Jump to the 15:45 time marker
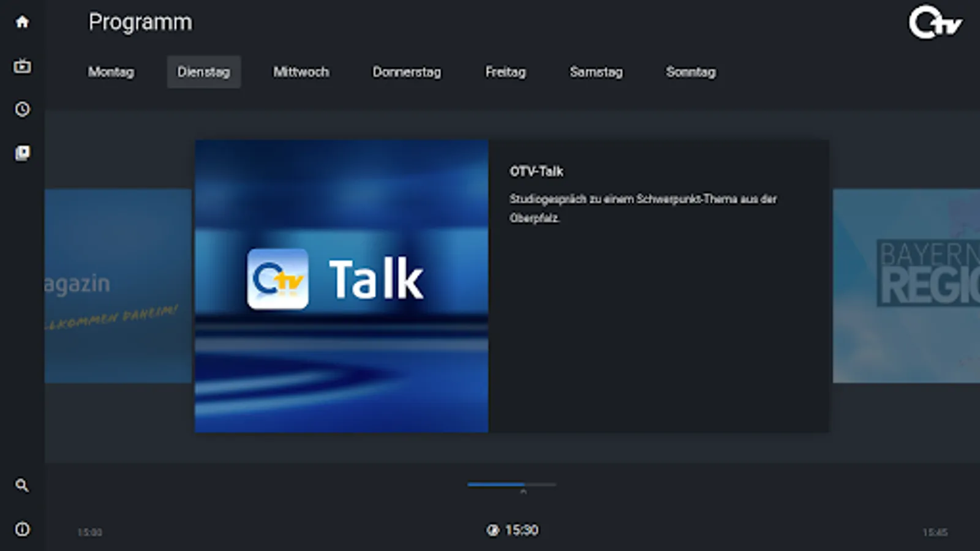Viewport: 980px width, 551px height. click(935, 533)
